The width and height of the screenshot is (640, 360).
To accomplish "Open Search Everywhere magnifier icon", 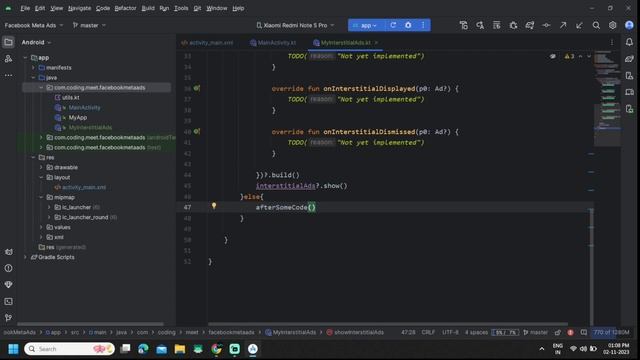I will pyautogui.click(x=596, y=25).
